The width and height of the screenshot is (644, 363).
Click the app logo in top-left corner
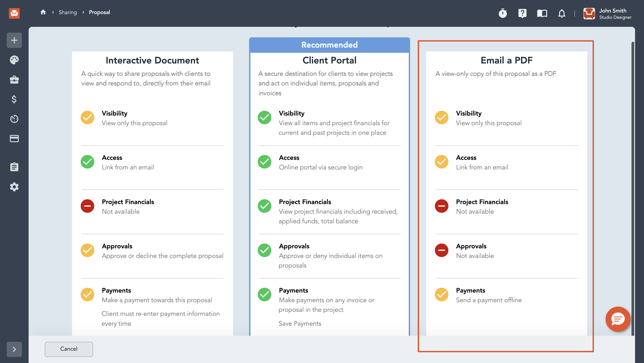point(14,13)
